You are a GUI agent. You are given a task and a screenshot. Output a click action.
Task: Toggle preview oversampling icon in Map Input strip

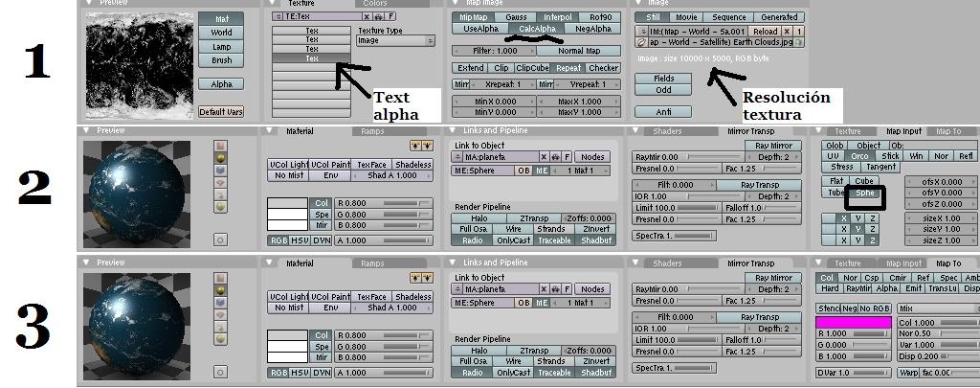(221, 240)
